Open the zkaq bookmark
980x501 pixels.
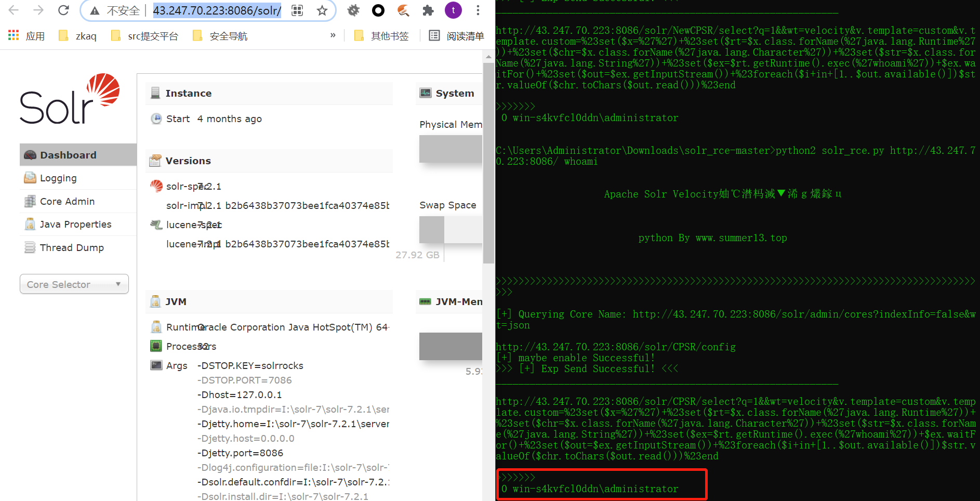(77, 35)
